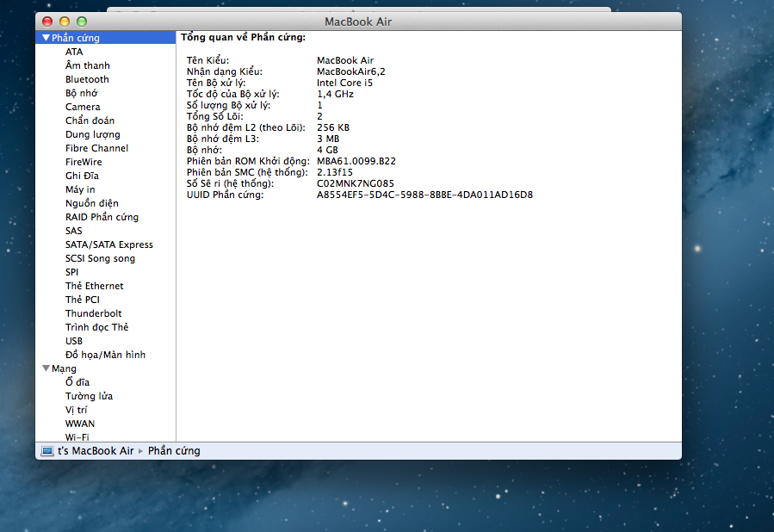The height and width of the screenshot is (532, 774).
Task: Zoom the window with green button
Action: click(x=82, y=22)
